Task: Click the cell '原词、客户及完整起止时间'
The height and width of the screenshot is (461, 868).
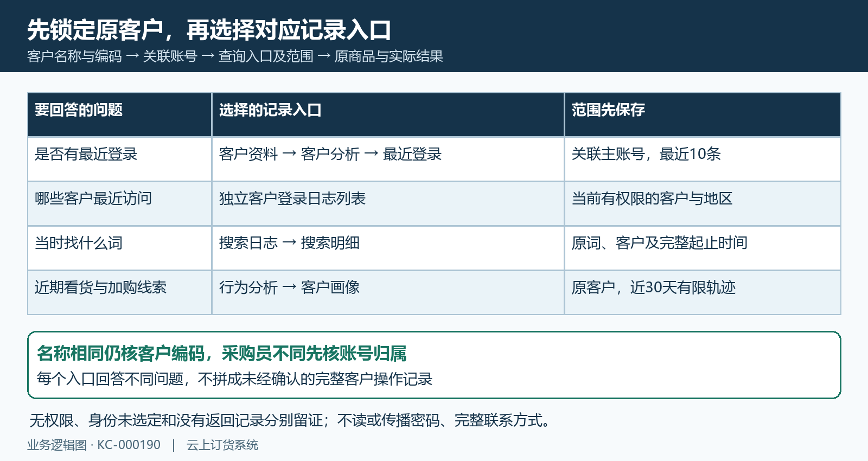Action: [703, 248]
